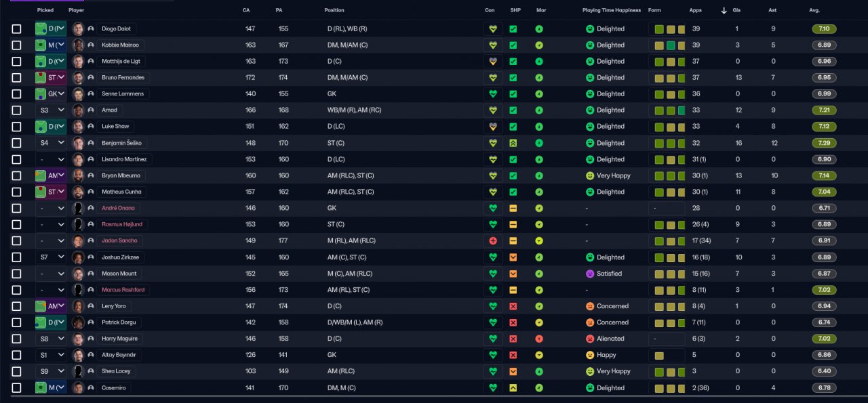Click the sort arrow beside Apps column
The height and width of the screenshot is (403, 868).
pyautogui.click(x=724, y=11)
